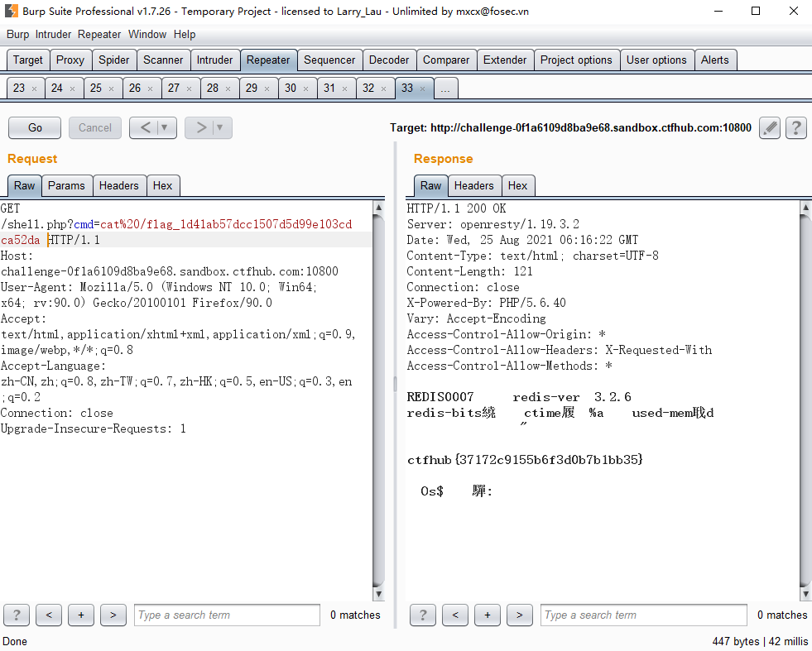Send the request with Go button
The height and width of the screenshot is (651, 812).
click(x=35, y=128)
